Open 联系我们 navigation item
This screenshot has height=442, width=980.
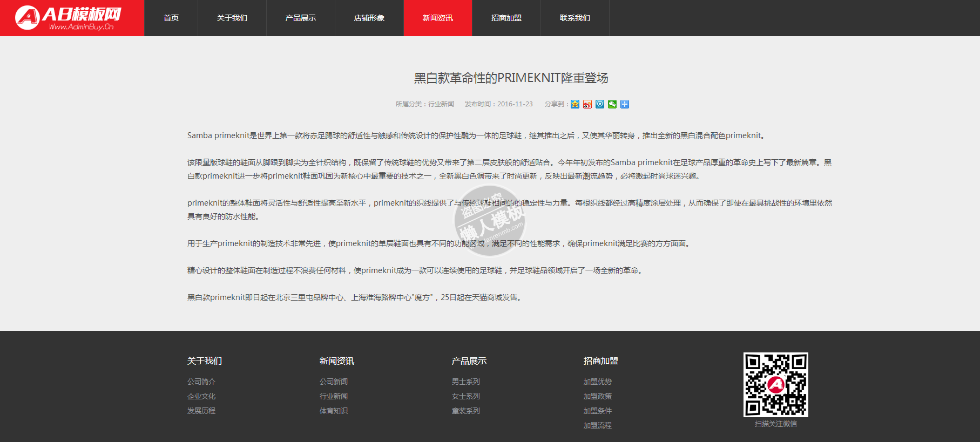pyautogui.click(x=575, y=18)
